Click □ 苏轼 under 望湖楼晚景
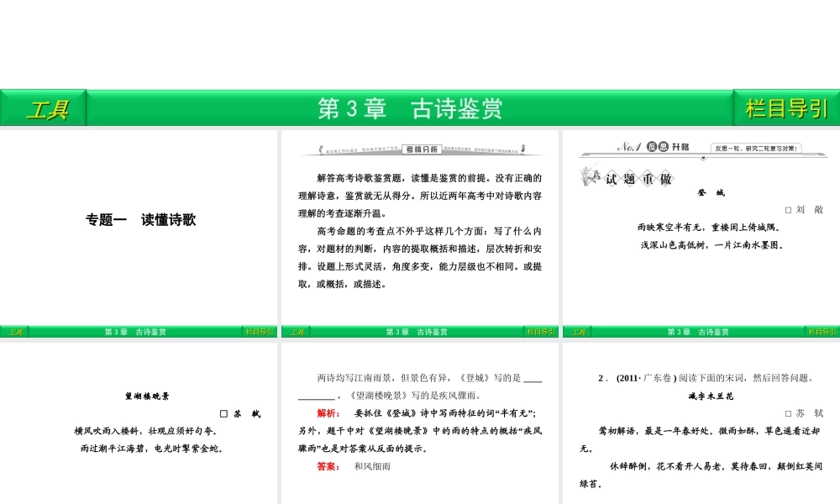Viewport: 840px width, 504px height. pyautogui.click(x=240, y=414)
